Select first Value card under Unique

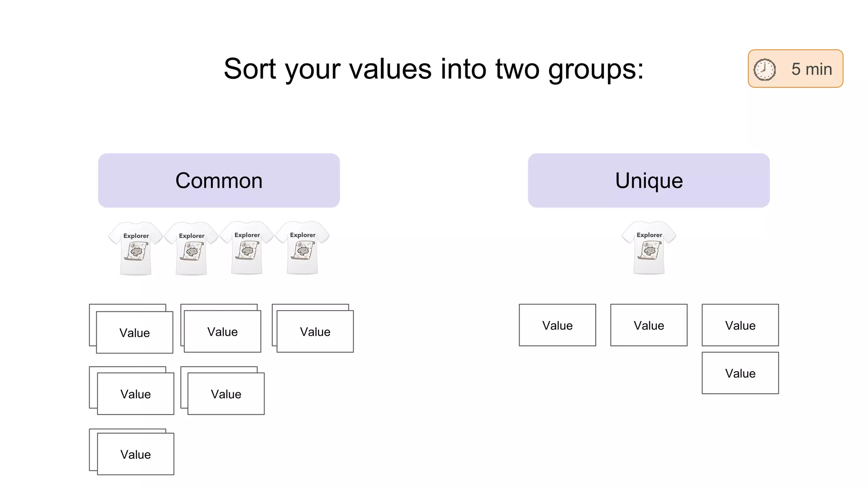point(557,325)
